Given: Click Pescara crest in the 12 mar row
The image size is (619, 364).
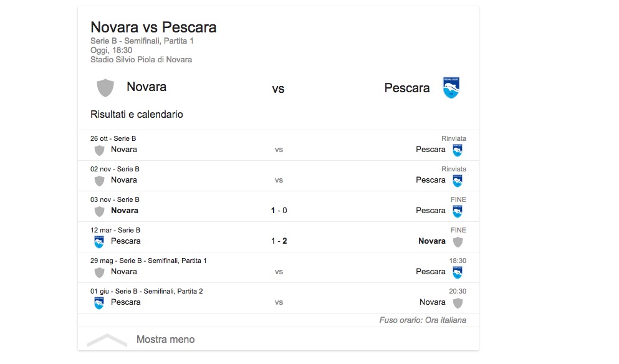Looking at the screenshot, I should (99, 242).
